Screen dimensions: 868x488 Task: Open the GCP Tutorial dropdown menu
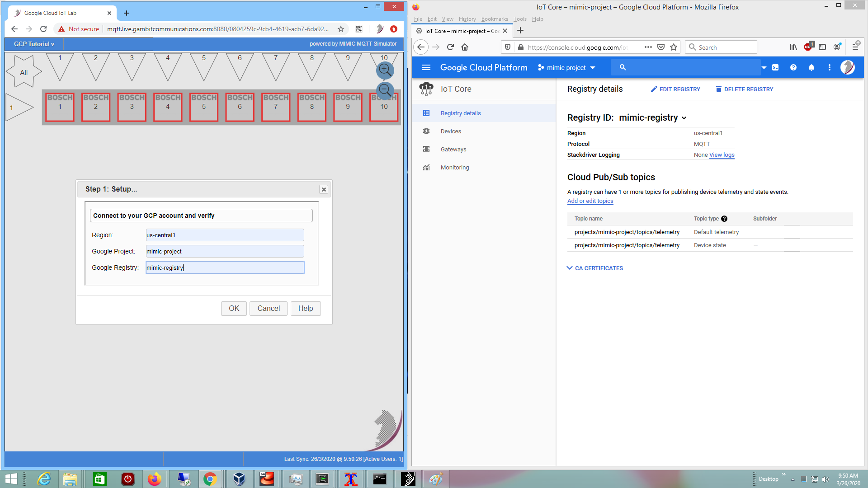point(34,44)
